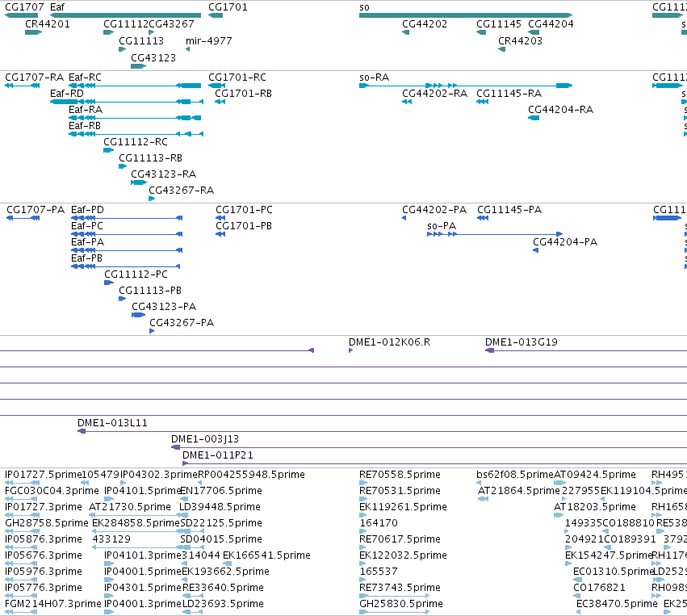Click transcript CG11113-RB label
Viewport: 687px width, 616px height.
150,157
